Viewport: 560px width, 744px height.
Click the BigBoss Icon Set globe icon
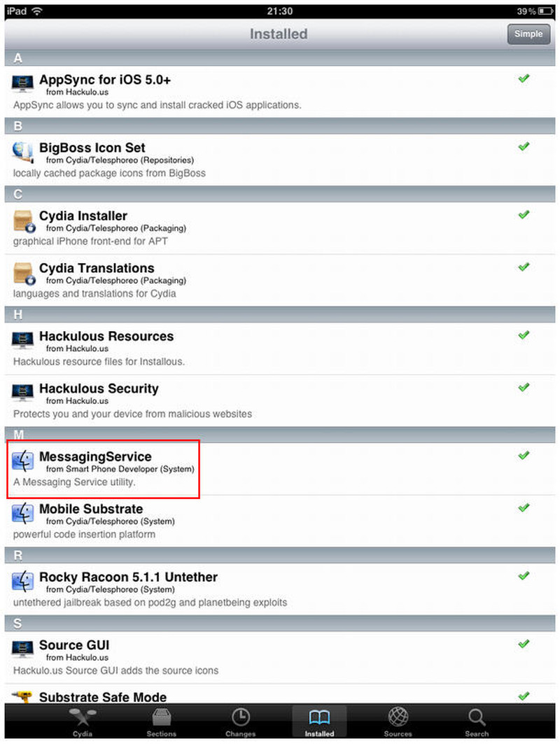click(22, 152)
